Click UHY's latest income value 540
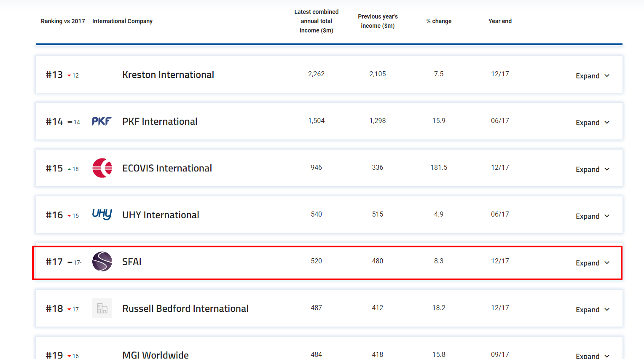The height and width of the screenshot is (359, 644). pyautogui.click(x=317, y=214)
